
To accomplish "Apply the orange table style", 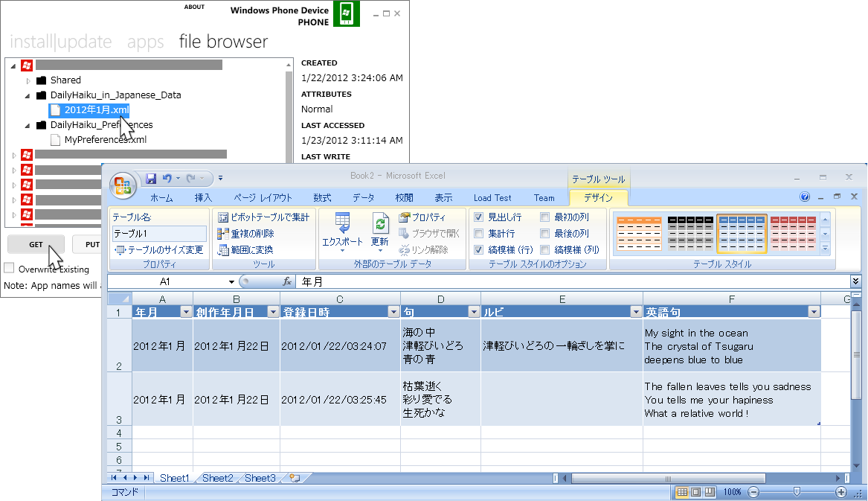I will 640,233.
